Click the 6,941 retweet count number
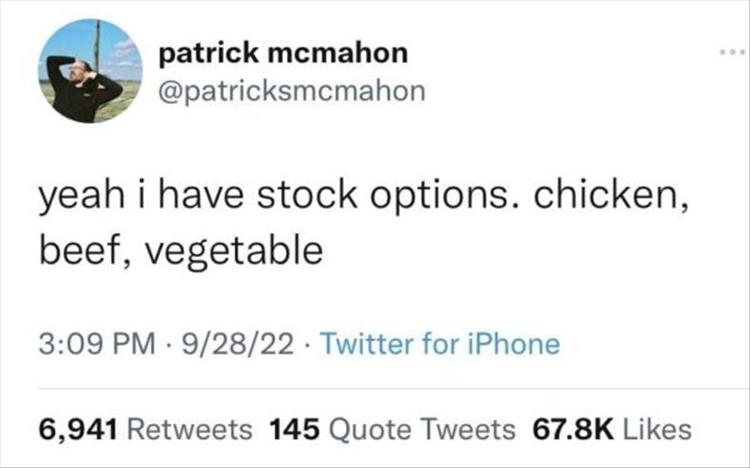 click(80, 428)
